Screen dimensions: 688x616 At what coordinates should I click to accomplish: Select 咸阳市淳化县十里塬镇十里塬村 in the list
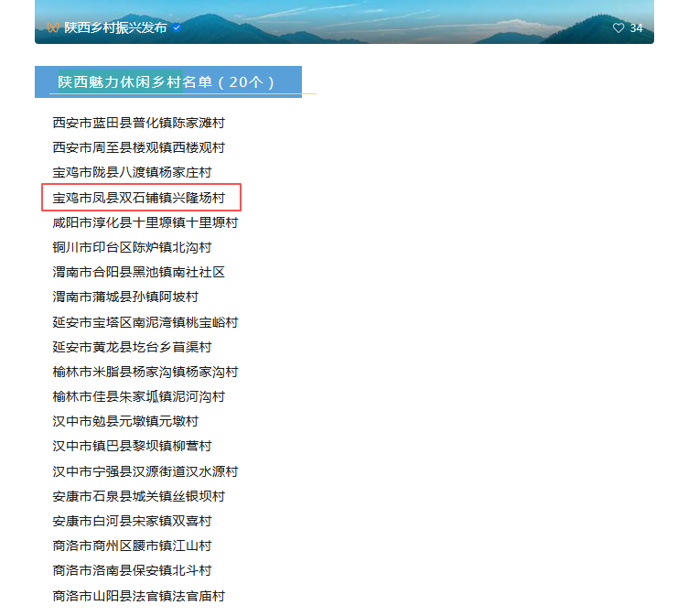click(x=145, y=222)
